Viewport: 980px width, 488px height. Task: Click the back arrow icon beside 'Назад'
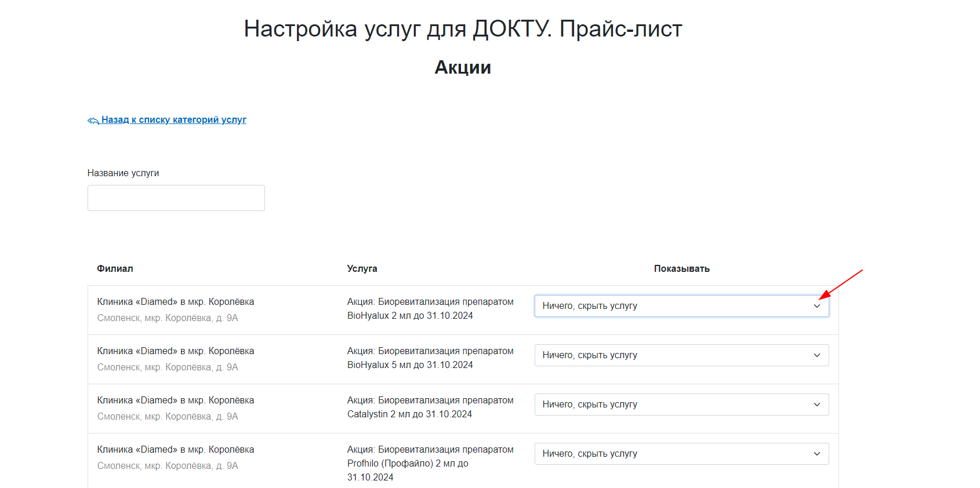[x=93, y=121]
